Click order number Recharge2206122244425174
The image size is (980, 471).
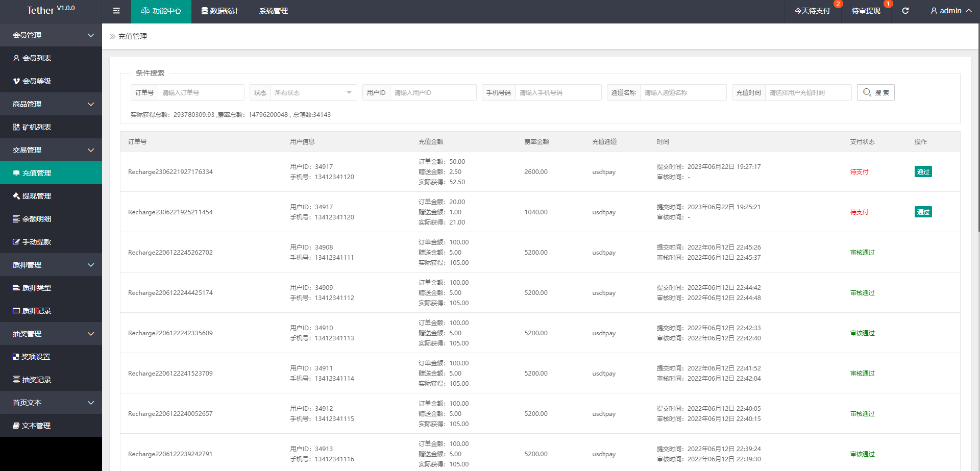pos(170,293)
